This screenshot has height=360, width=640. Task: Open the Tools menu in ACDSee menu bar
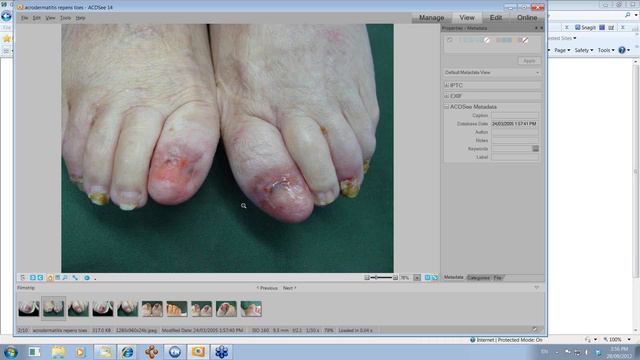point(65,18)
